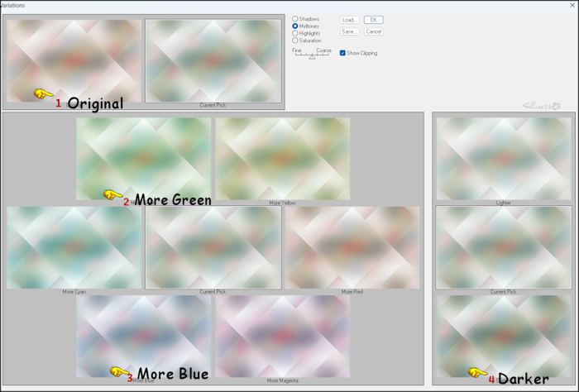Switch adjustment to Saturation
579x392 pixels.
[295, 41]
